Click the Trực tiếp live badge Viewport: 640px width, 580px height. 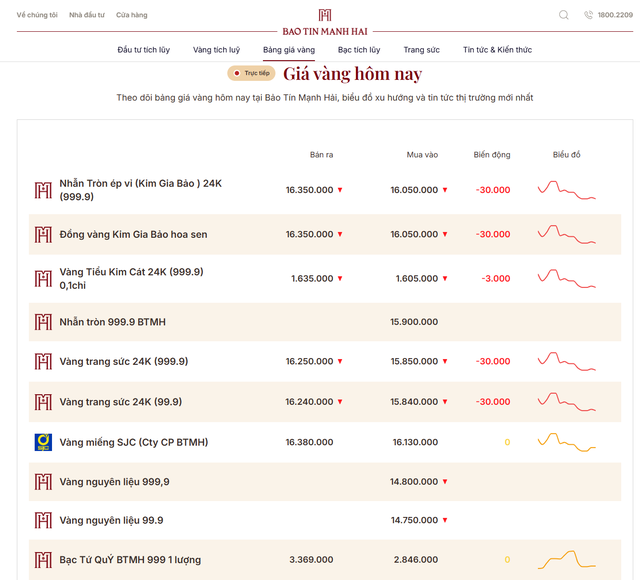[x=251, y=73]
